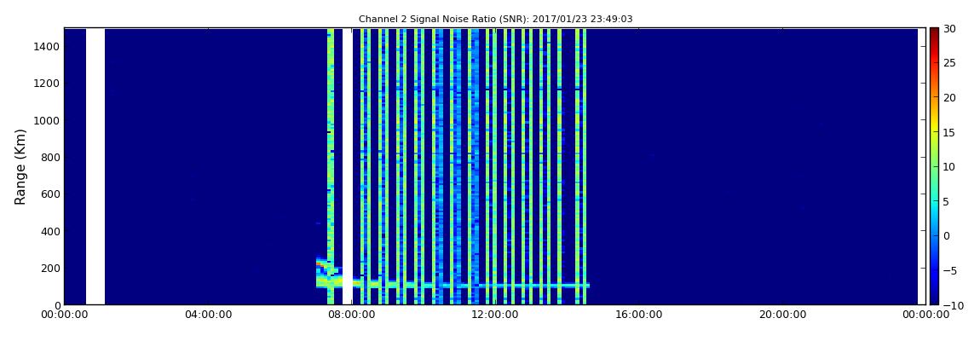Click the 600 range tick label
The image size is (980, 347).
tap(50, 194)
